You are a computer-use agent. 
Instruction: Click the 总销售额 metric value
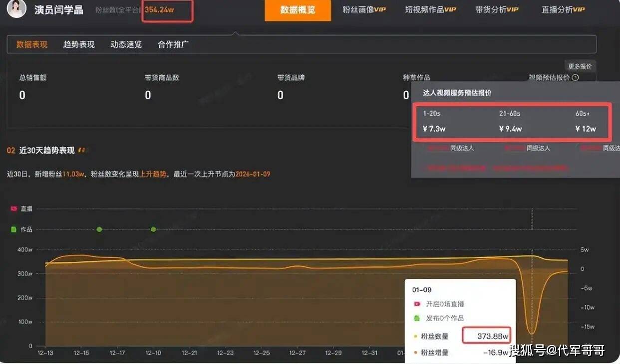click(22, 95)
